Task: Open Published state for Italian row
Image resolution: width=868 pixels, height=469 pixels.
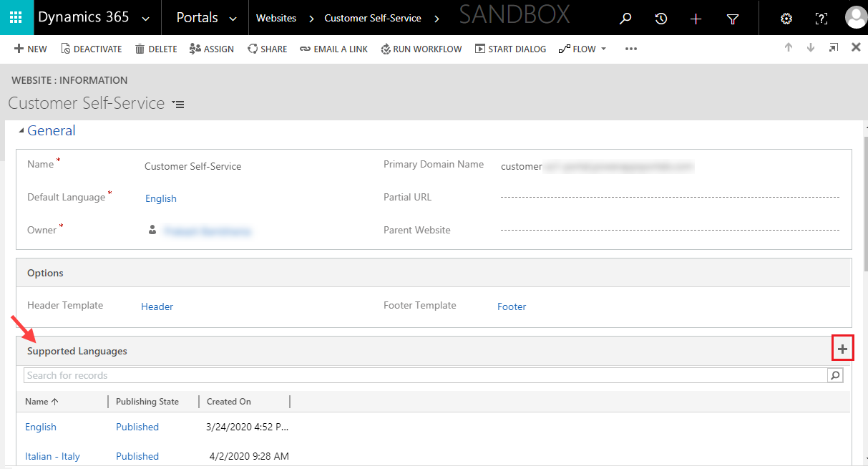Action: coord(137,456)
